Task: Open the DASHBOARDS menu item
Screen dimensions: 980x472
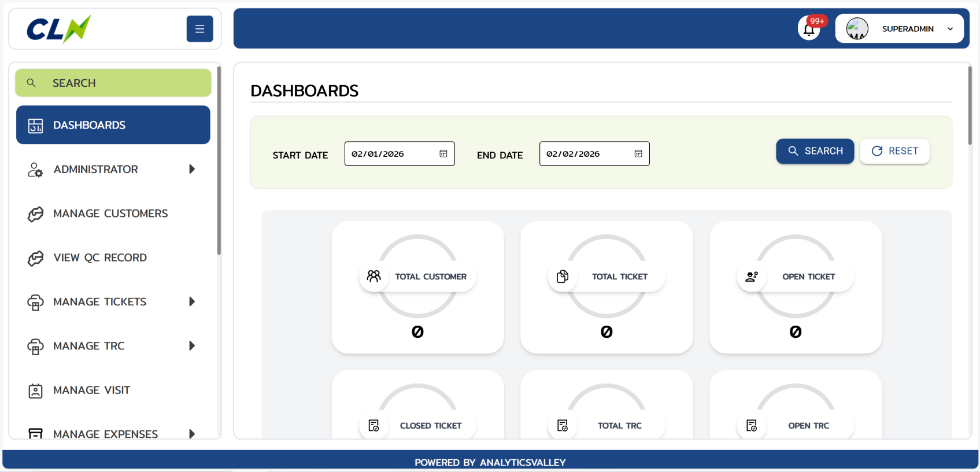Action: tap(113, 125)
